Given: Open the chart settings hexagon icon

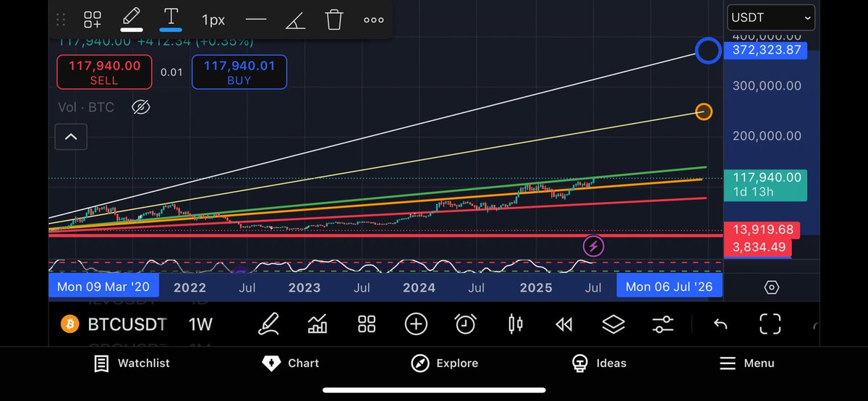Looking at the screenshot, I should tap(771, 287).
